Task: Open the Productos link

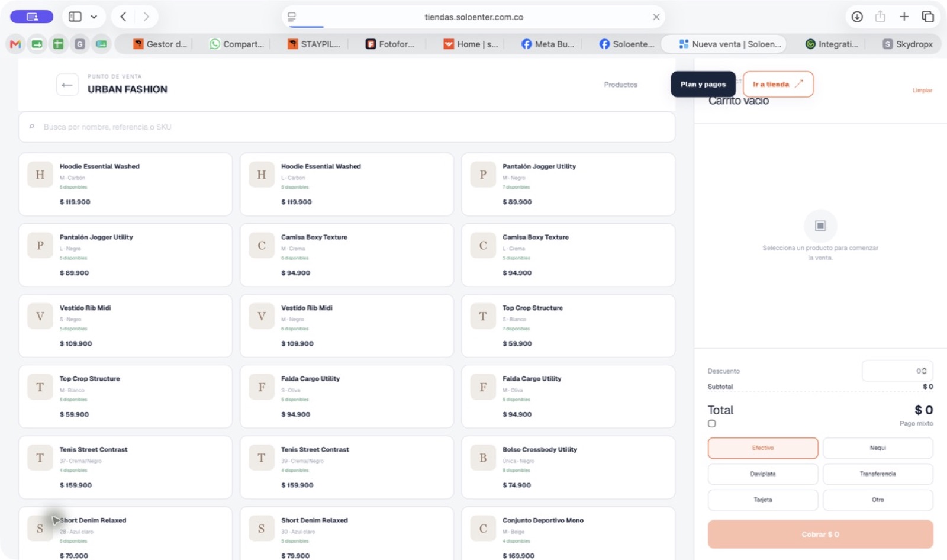Action: [620, 85]
